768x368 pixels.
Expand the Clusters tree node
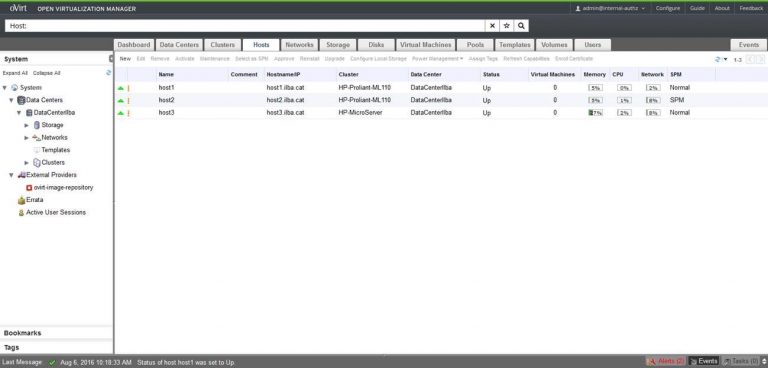[x=27, y=163]
